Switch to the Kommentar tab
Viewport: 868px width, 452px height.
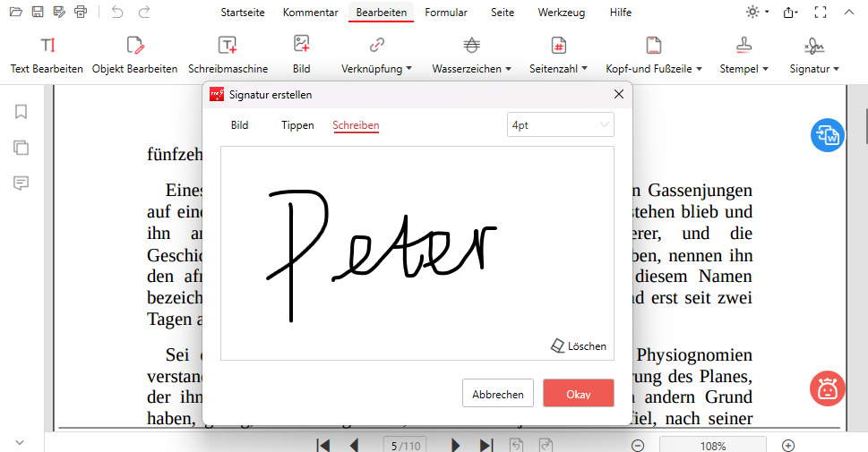coord(311,13)
